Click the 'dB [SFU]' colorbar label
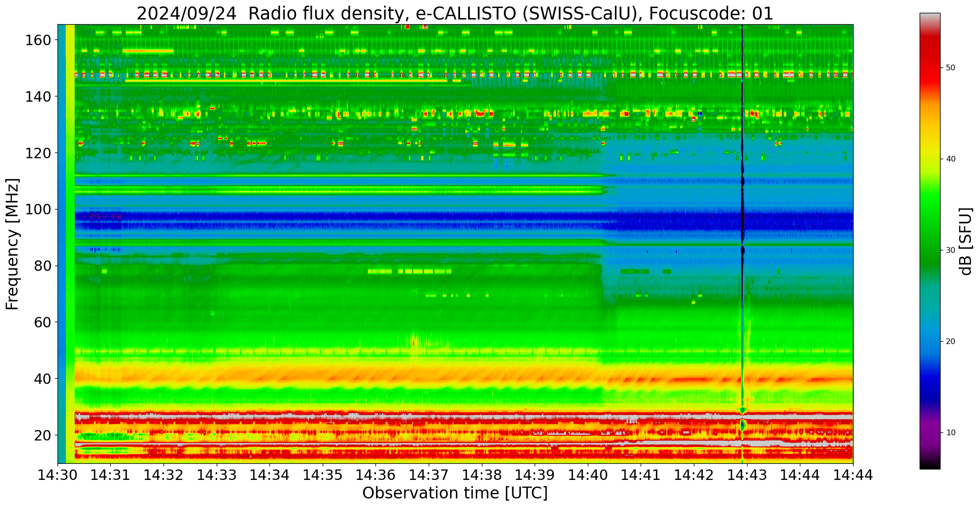 tap(965, 241)
